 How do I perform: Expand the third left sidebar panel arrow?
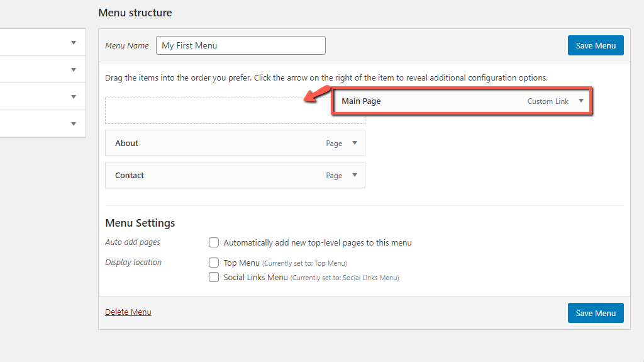[74, 97]
